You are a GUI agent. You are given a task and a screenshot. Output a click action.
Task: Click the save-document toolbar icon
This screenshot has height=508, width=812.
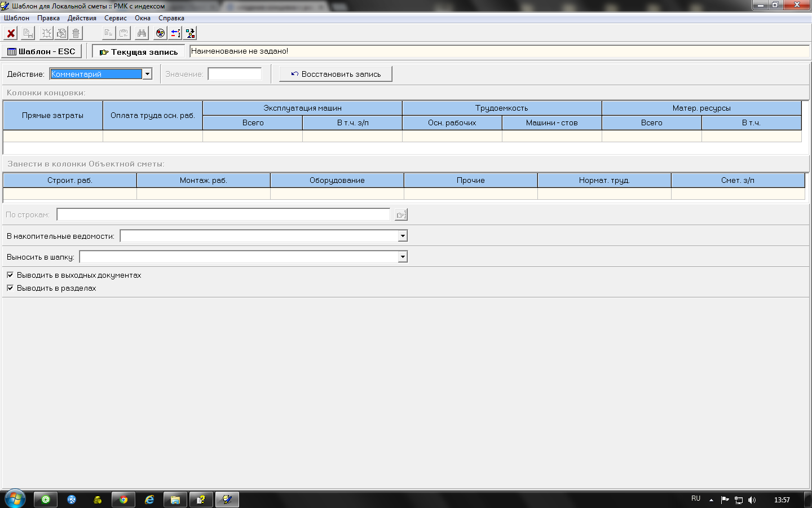(28, 33)
